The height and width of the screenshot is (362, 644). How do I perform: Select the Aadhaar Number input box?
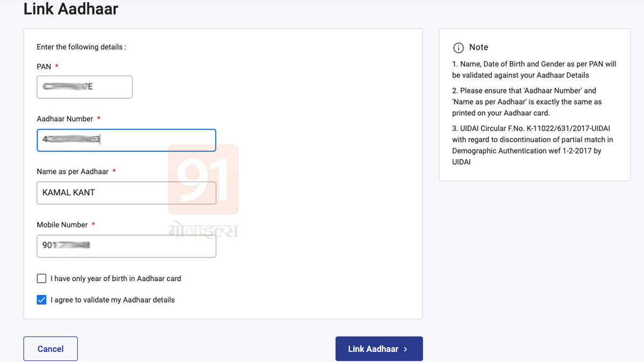pos(126,140)
